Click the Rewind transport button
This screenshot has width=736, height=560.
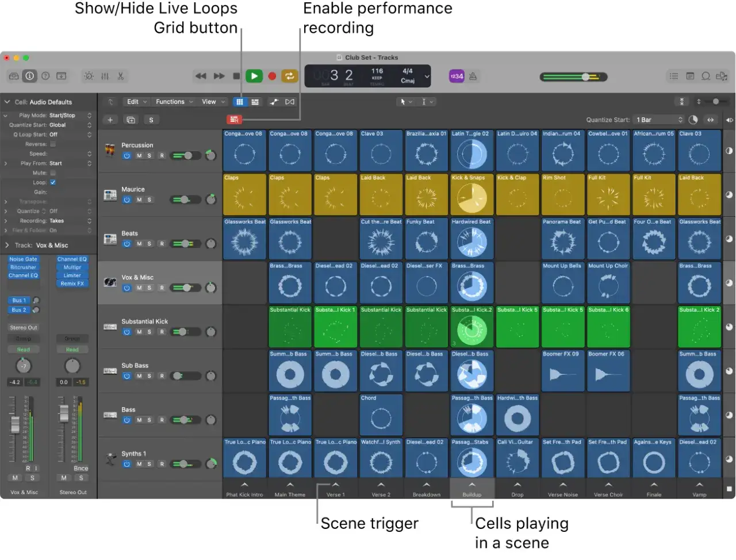201,76
